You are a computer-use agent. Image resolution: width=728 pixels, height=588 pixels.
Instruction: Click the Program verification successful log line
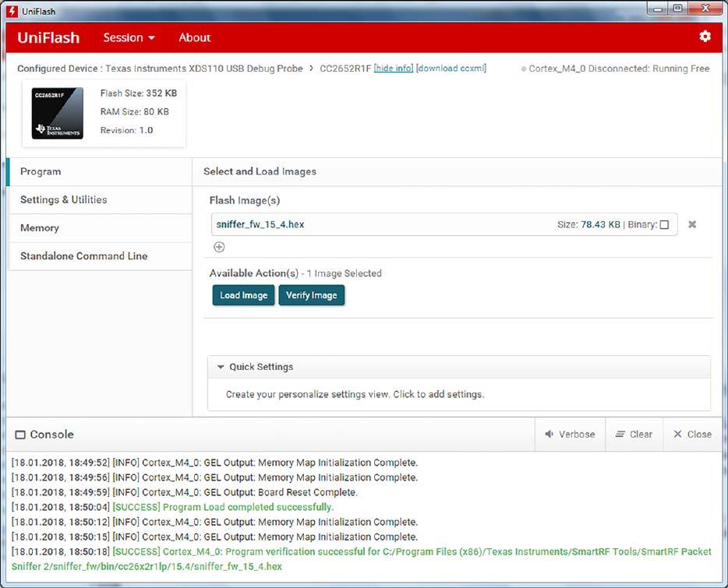361,559
